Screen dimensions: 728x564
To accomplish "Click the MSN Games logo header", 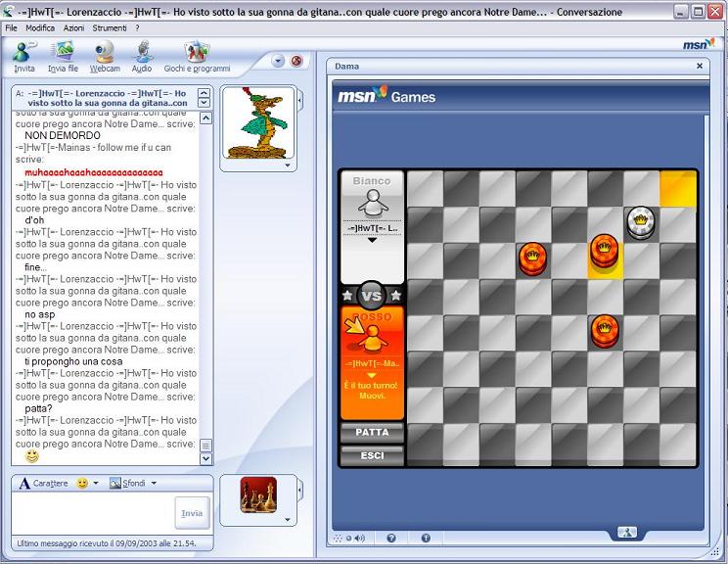I will (x=387, y=96).
